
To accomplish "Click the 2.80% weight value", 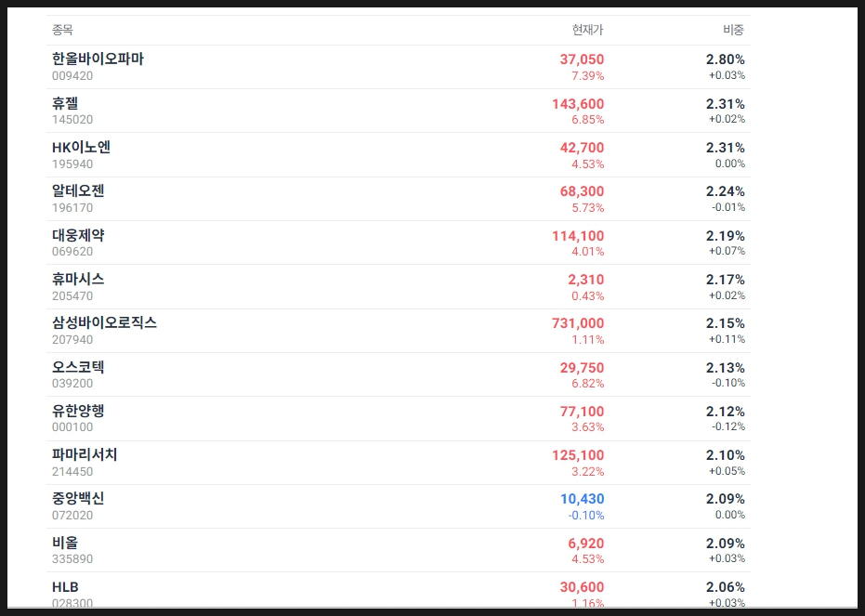I will (725, 59).
